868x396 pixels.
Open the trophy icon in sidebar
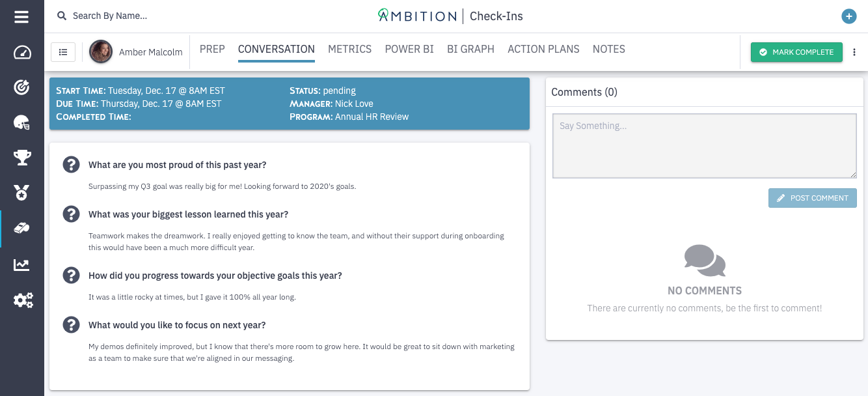pyautogui.click(x=22, y=157)
